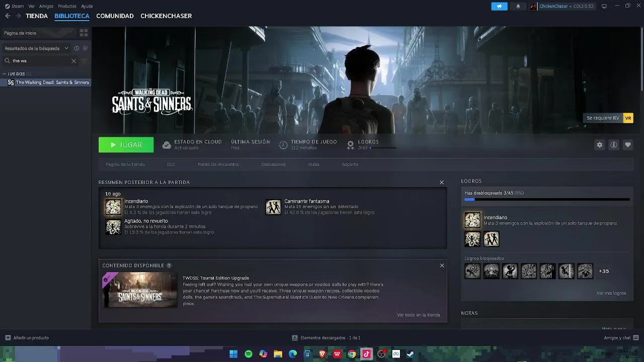This screenshot has height=362, width=644.
Task: Open the Windows Start button
Action: pyautogui.click(x=233, y=354)
